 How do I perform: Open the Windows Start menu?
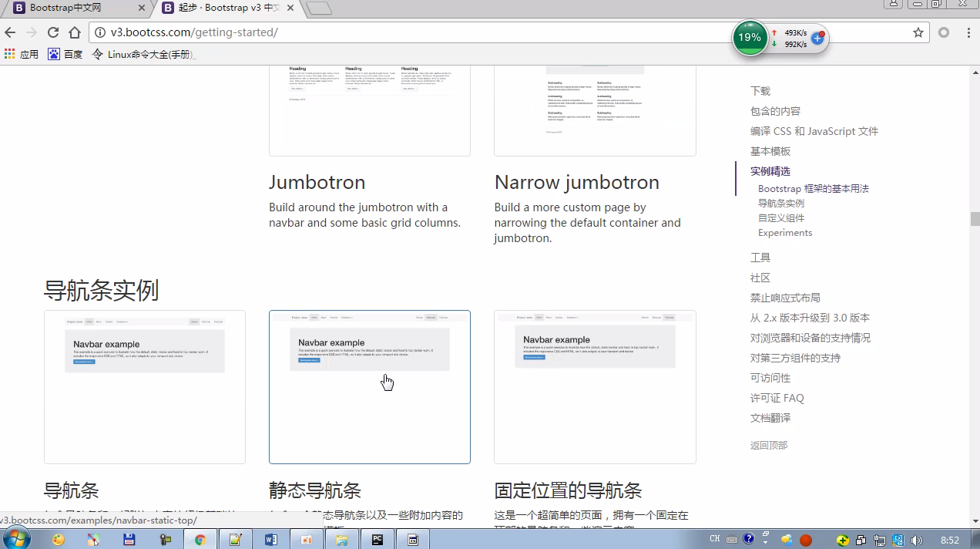[16, 539]
